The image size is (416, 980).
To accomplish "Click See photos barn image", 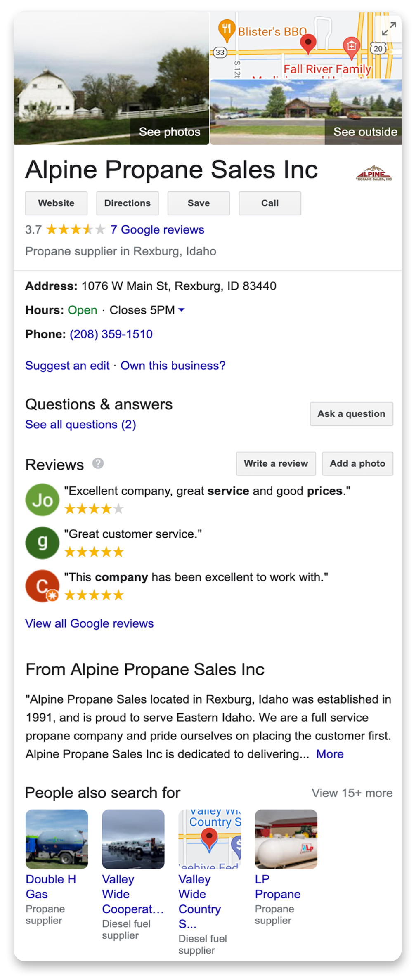I will pyautogui.click(x=111, y=78).
